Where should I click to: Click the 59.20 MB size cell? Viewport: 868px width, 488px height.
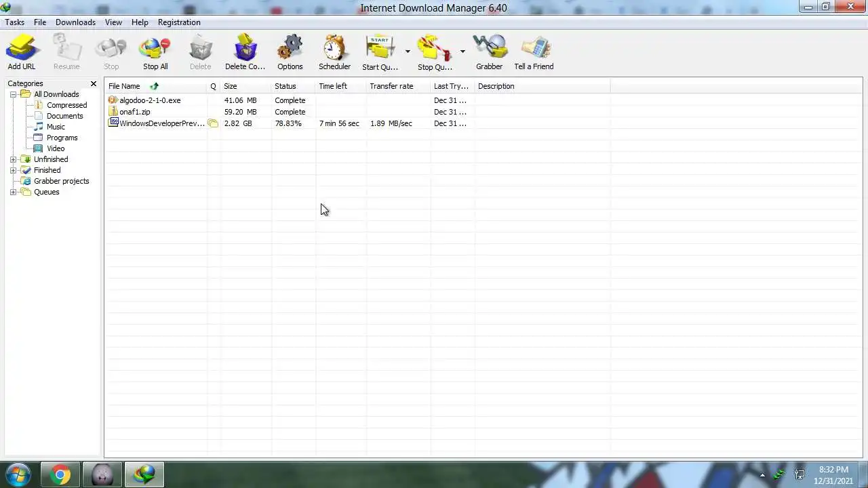tap(241, 112)
